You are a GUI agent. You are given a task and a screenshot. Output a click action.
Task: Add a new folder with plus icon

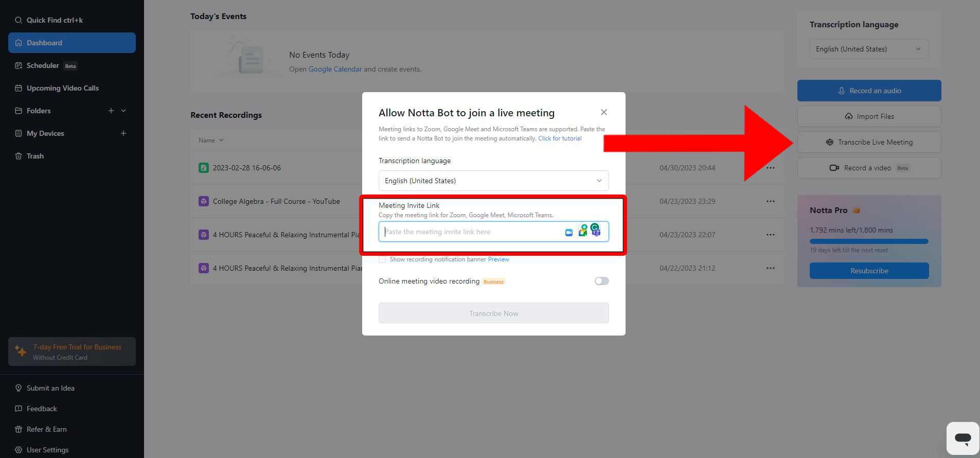(x=111, y=111)
